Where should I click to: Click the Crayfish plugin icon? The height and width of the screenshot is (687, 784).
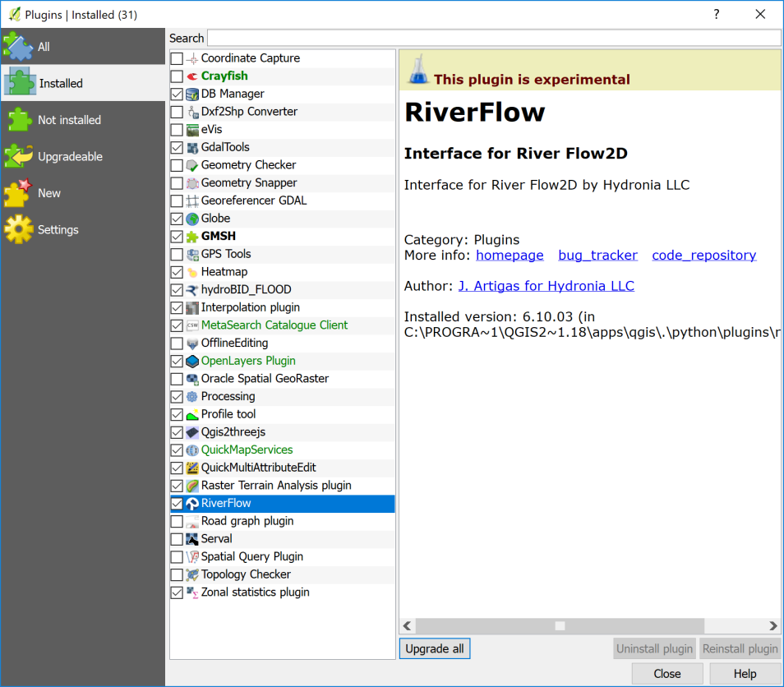point(192,76)
